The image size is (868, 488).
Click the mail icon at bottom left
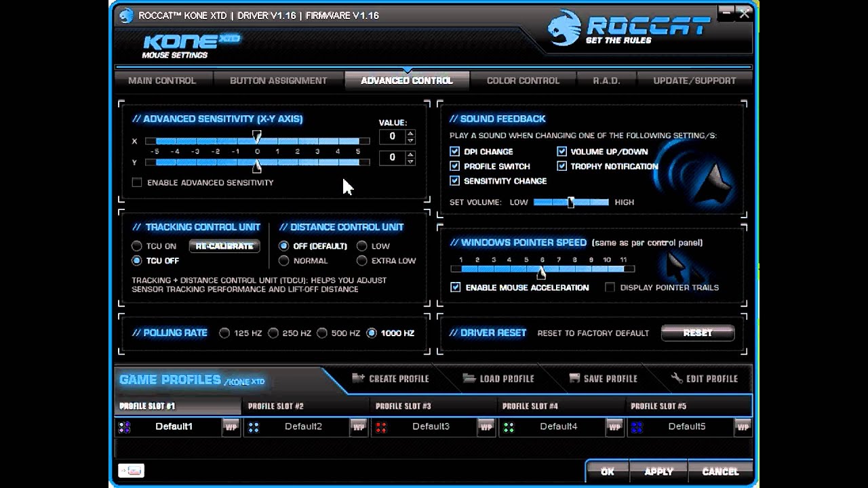pos(132,470)
